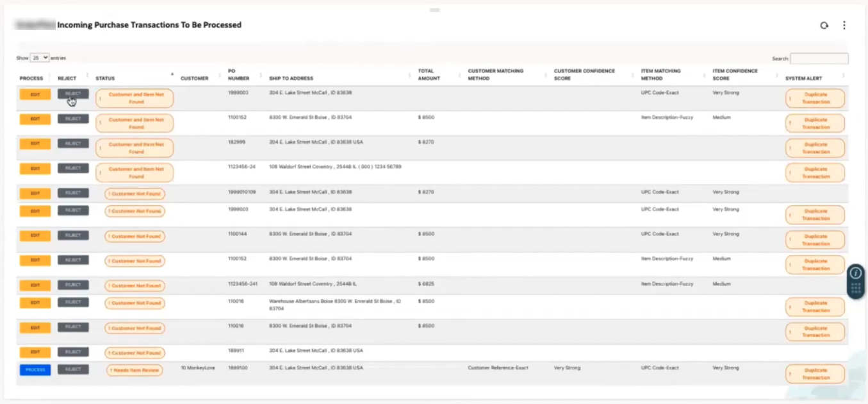Edit the PO 189911 transaction
The width and height of the screenshot is (868, 404).
[35, 353]
